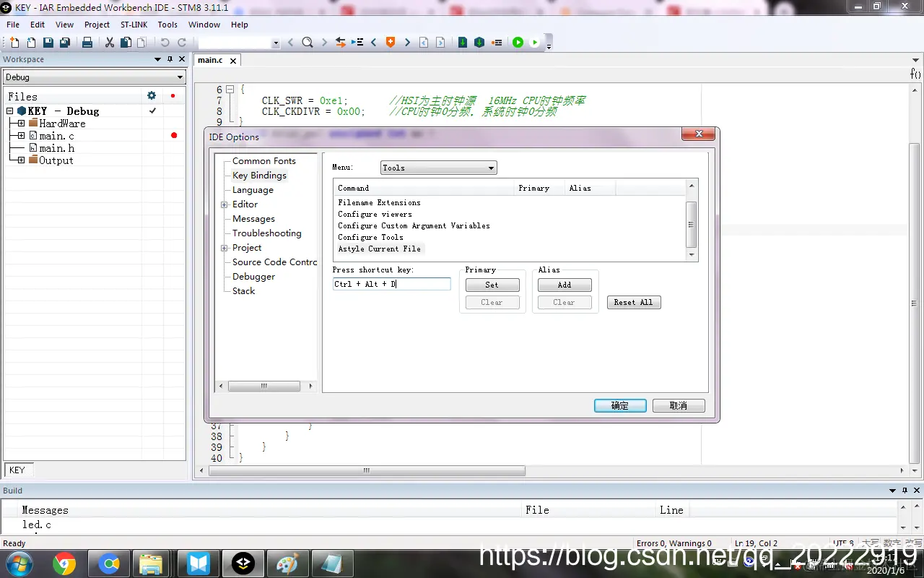The width and height of the screenshot is (924, 578).
Task: Select Key Bindings in the options list
Action: coord(259,176)
